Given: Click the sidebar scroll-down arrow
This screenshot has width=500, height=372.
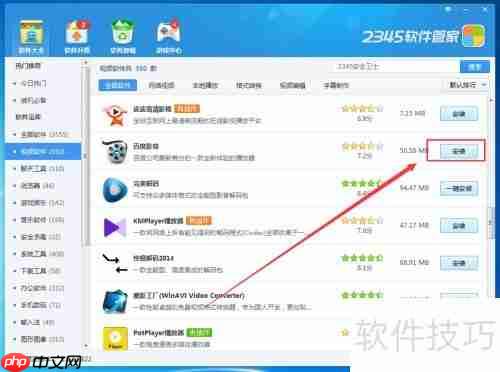Looking at the screenshot, I should coord(86,346).
